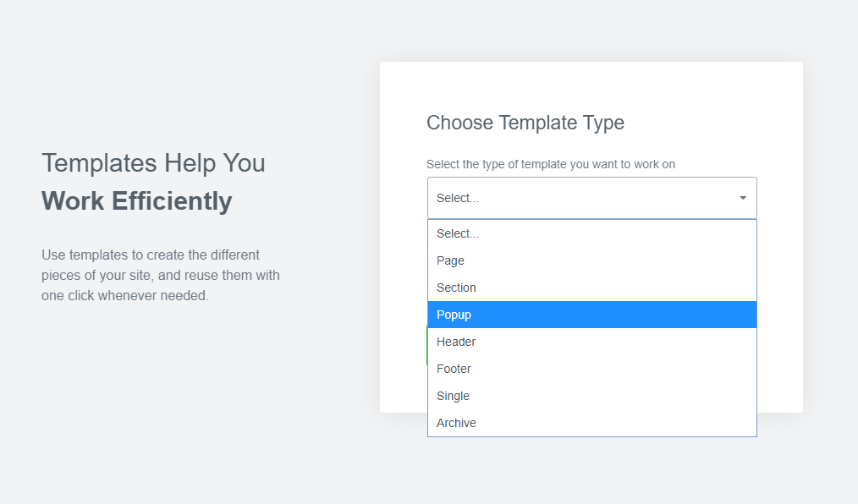Click the 'Templates Help You' heading
This screenshot has height=504, width=858.
(x=153, y=163)
